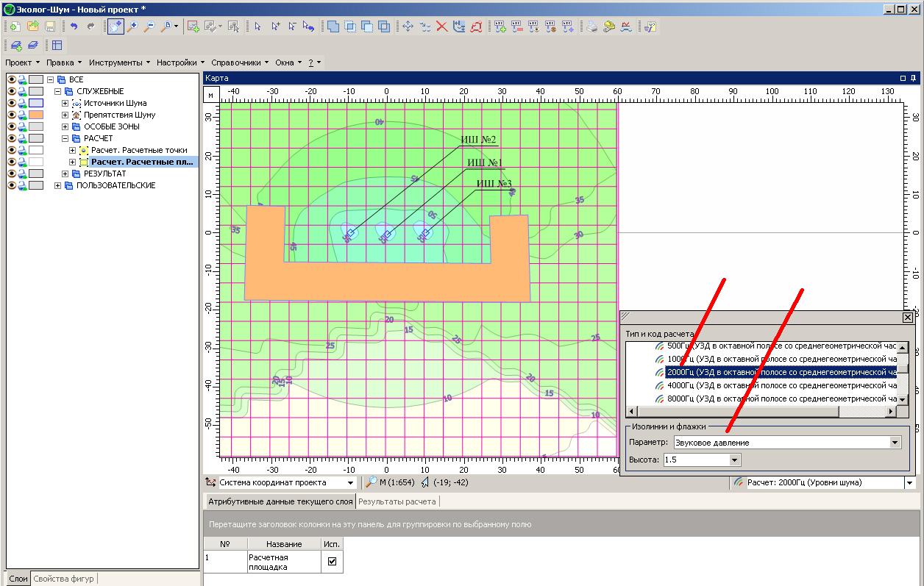The height and width of the screenshot is (586, 924).
Task: Switch to the Свойства фигур tab
Action: coord(63,579)
